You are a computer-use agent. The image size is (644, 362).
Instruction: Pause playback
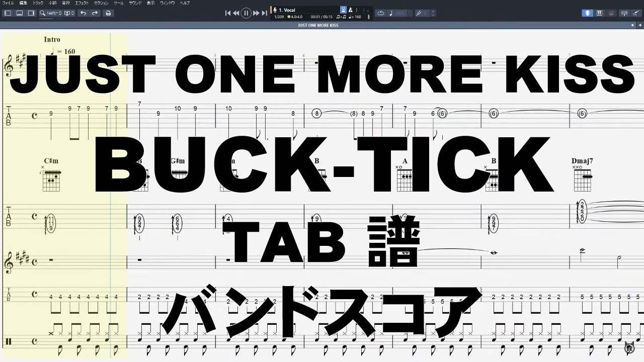[246, 13]
